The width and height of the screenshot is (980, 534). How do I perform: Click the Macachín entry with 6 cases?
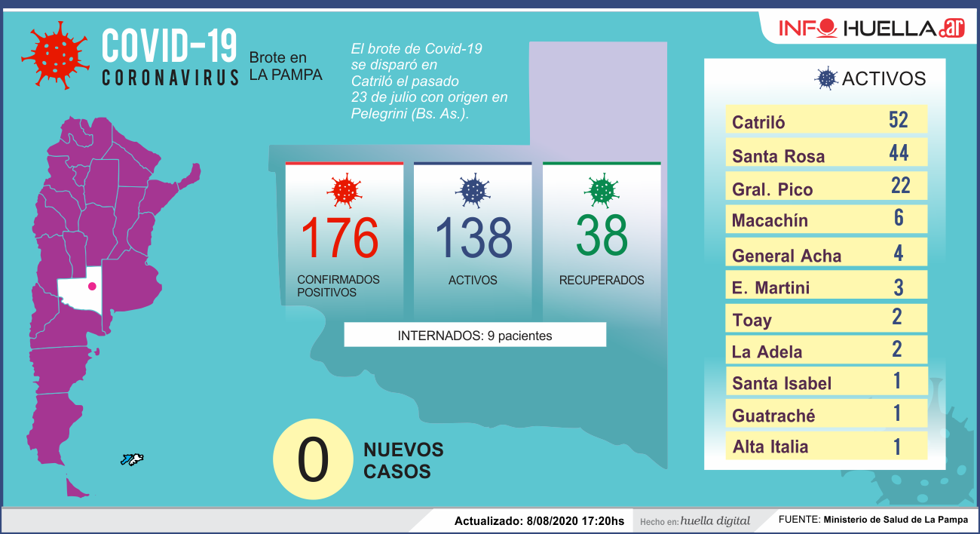pos(826,219)
